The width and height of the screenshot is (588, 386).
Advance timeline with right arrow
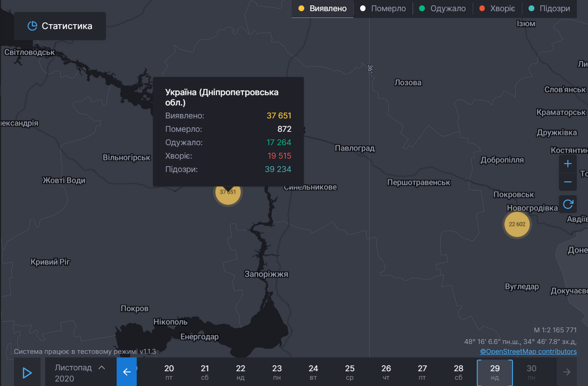tap(567, 372)
